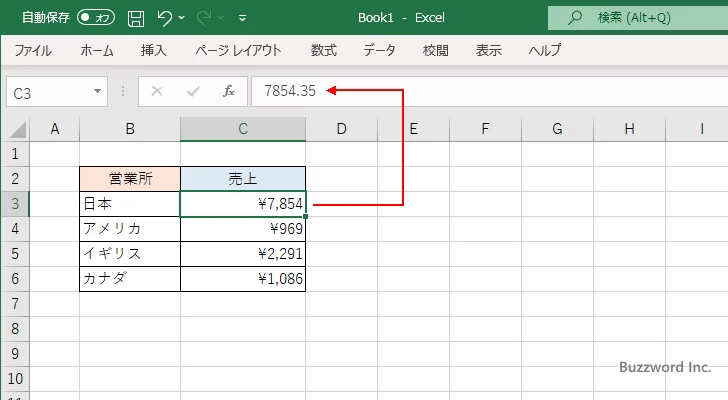Select row 6 header
Viewport: 728px width, 400px height.
[x=15, y=279]
